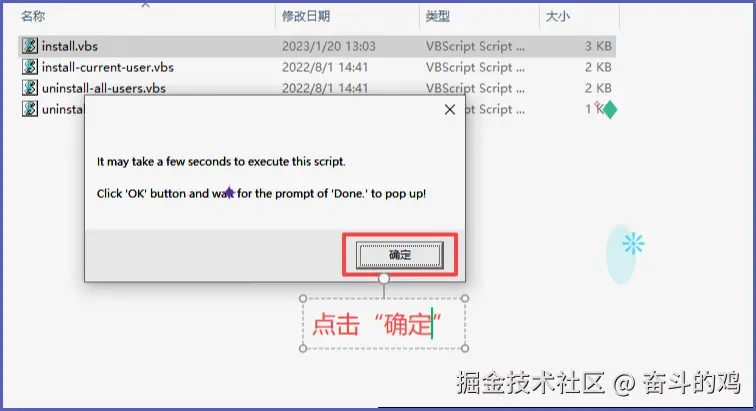Click the green diamond shape
756x411 pixels.
(610, 110)
